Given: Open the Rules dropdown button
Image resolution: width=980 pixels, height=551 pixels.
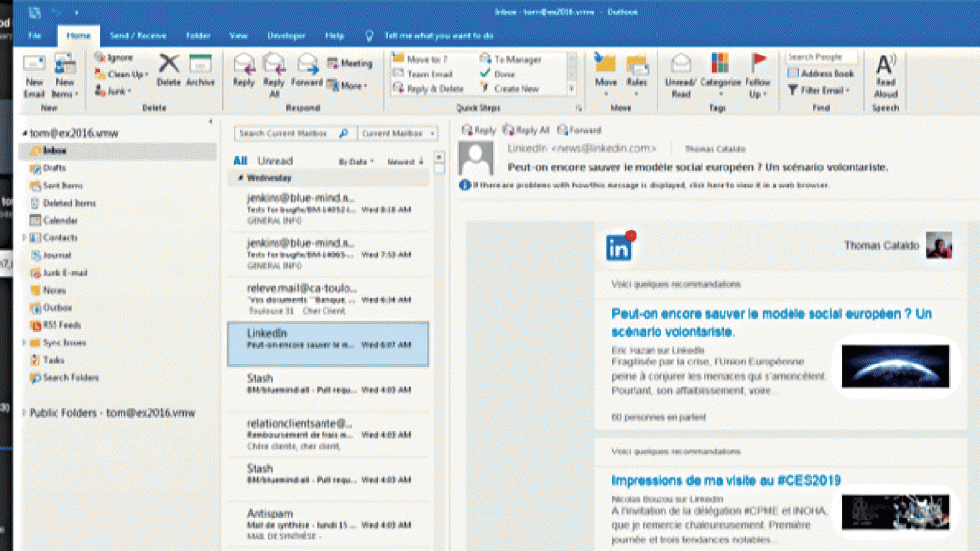Looking at the screenshot, I should tap(636, 75).
